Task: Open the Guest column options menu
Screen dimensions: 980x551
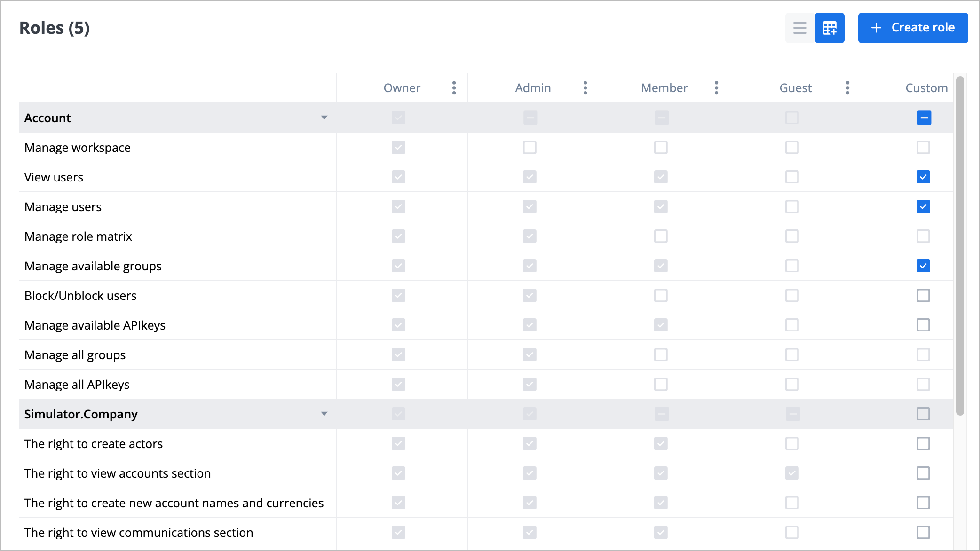Action: [847, 88]
